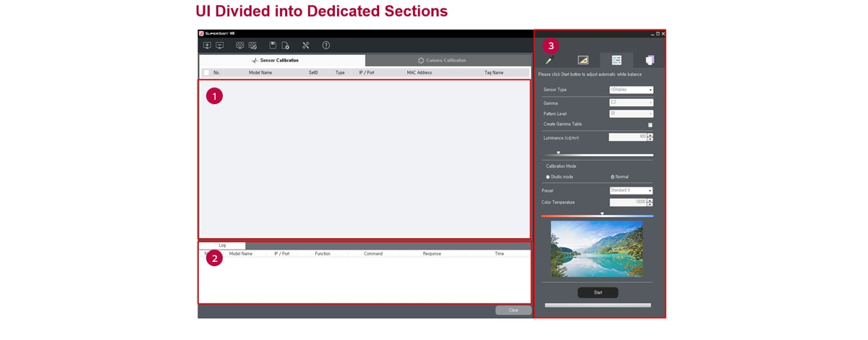Click the help question mark icon
The width and height of the screenshot is (868, 340).
pyautogui.click(x=326, y=46)
